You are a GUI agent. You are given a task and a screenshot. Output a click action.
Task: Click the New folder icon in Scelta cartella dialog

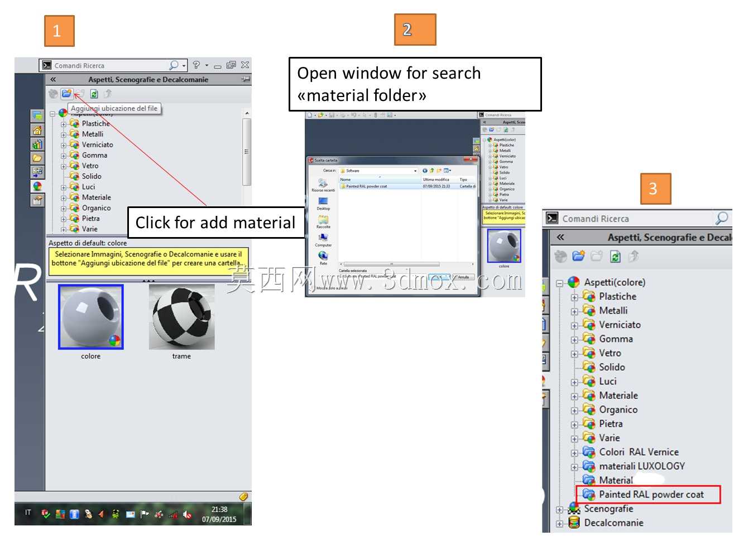point(439,171)
